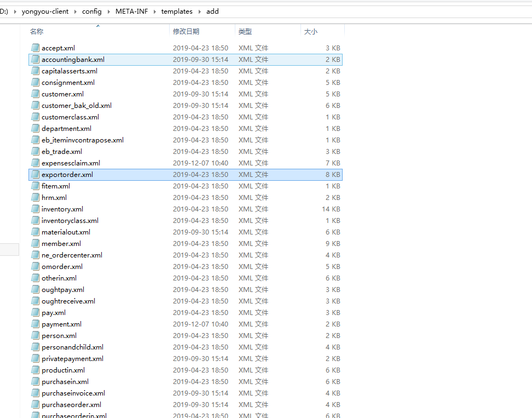Click XML 文件 type of exportorder.xml
The image size is (532, 418).
[253, 175]
